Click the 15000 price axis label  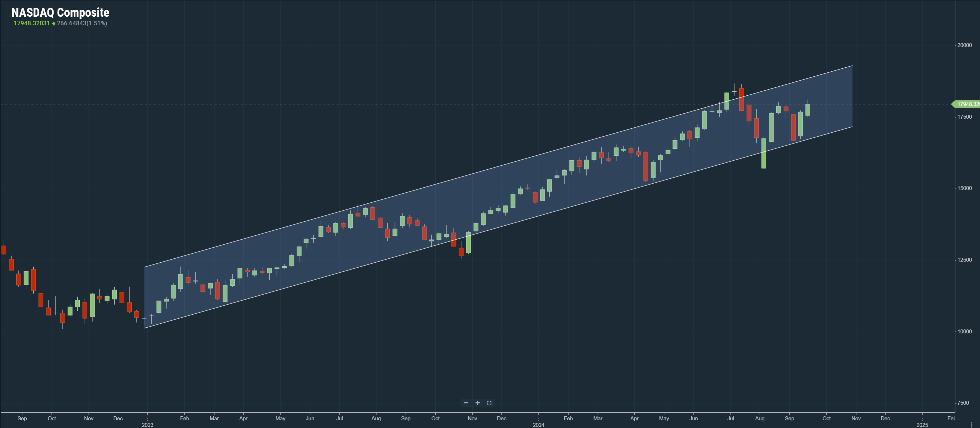click(964, 188)
